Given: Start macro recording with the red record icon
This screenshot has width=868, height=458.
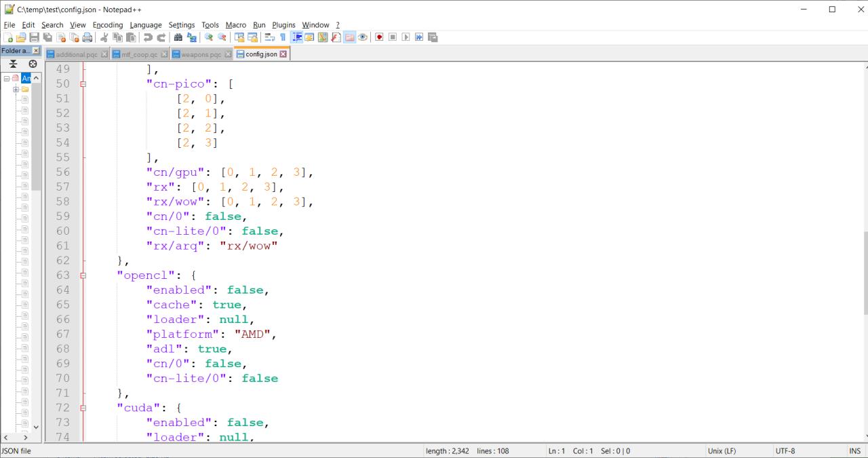Looking at the screenshot, I should point(379,37).
